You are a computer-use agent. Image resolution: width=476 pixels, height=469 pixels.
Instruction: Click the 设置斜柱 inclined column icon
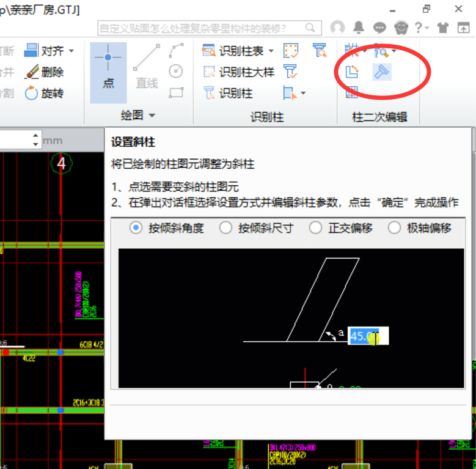[381, 72]
